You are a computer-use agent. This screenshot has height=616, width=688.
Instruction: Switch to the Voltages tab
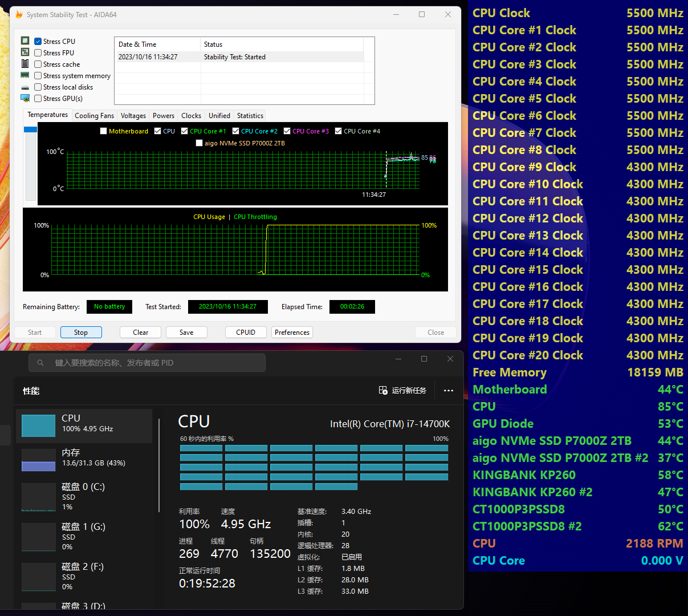[133, 115]
